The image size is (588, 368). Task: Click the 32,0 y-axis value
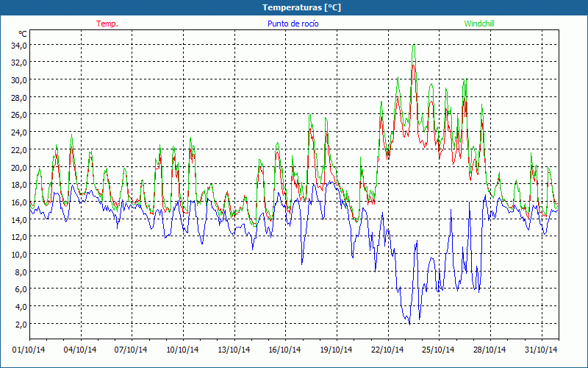(20, 63)
